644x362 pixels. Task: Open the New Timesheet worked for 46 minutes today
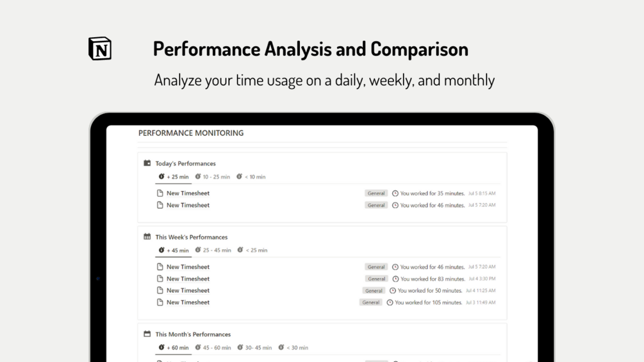point(188,205)
